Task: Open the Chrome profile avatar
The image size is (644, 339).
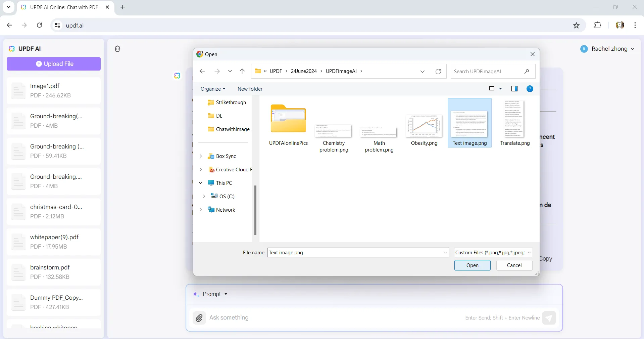Action: [620, 25]
